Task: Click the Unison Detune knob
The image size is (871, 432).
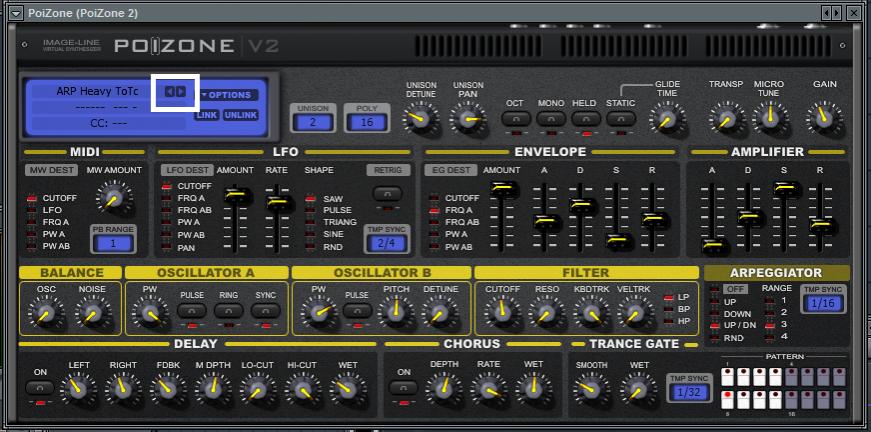Action: [x=420, y=120]
